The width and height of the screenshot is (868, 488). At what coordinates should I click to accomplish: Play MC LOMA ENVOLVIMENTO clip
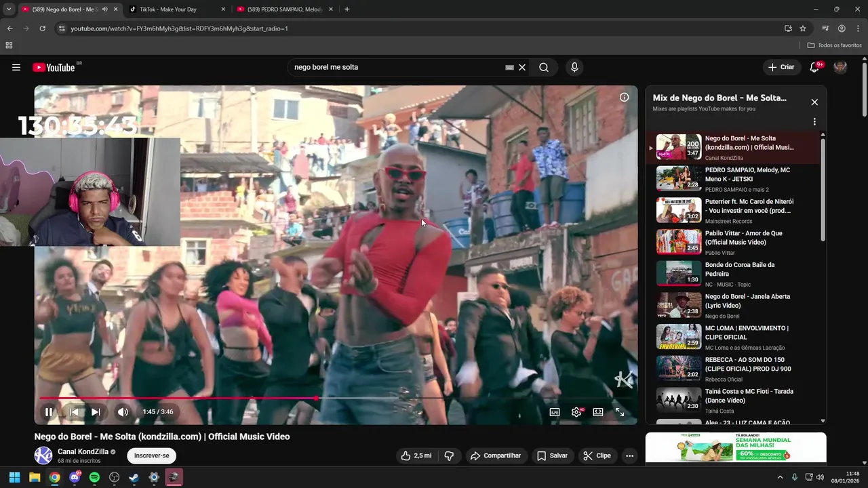[x=733, y=337]
